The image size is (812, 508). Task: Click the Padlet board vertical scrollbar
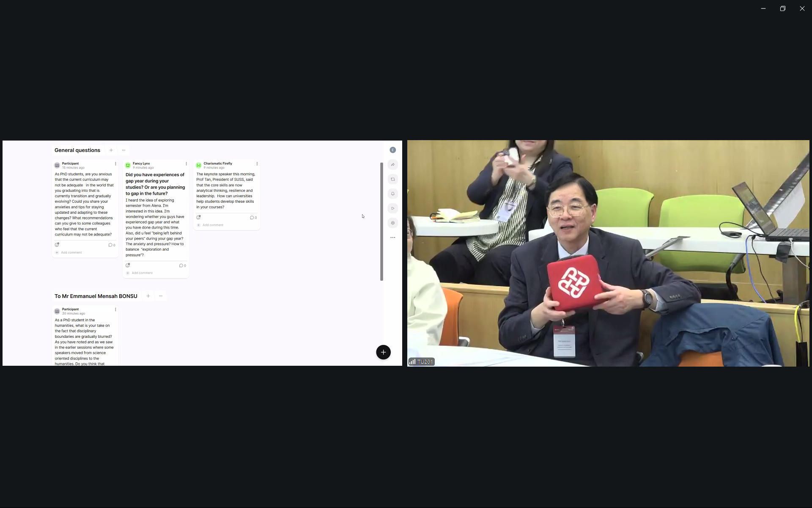click(381, 221)
